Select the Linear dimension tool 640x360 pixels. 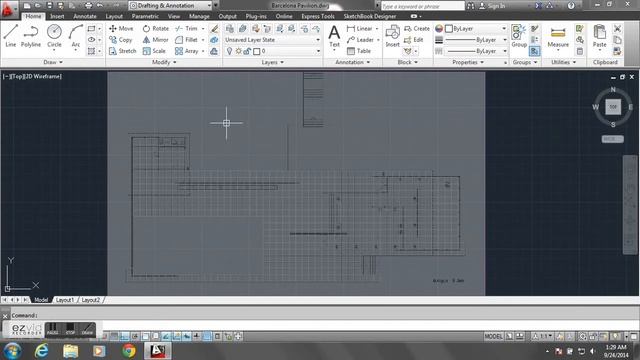pyautogui.click(x=360, y=29)
